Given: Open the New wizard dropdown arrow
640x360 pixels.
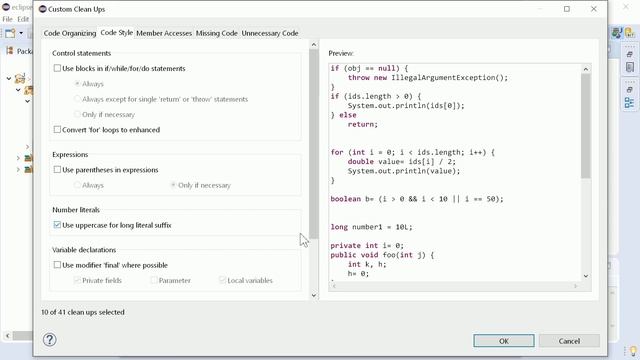Looking at the screenshot, I should 21,33.
